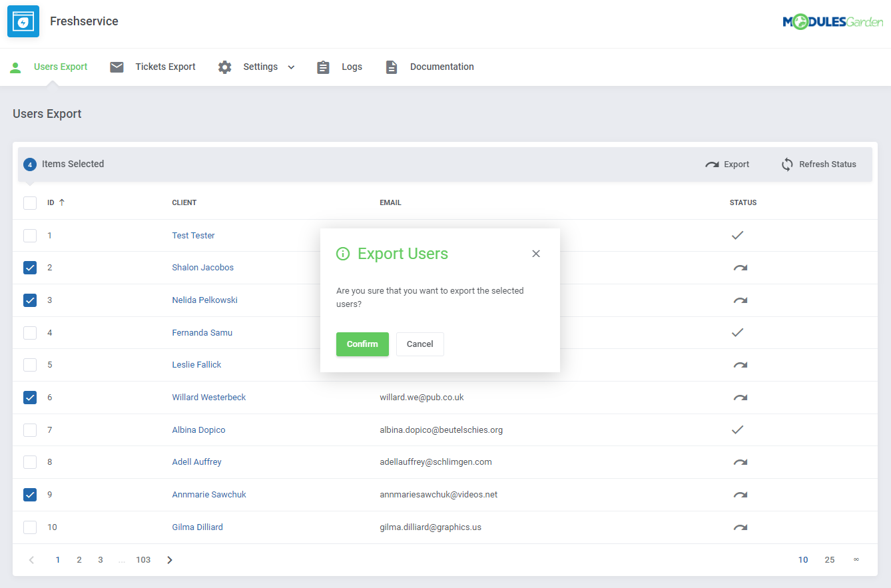Image resolution: width=891 pixels, height=588 pixels.
Task: Go to page 2
Action: 79,560
